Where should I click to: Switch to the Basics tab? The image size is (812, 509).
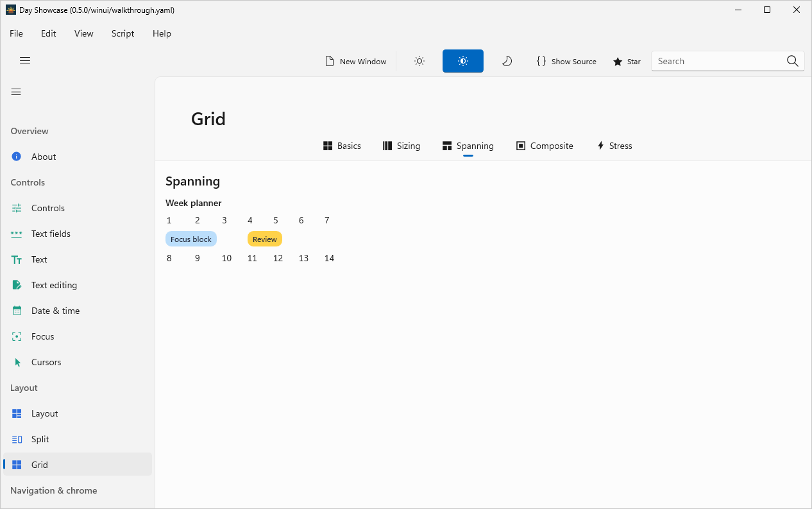pos(342,146)
